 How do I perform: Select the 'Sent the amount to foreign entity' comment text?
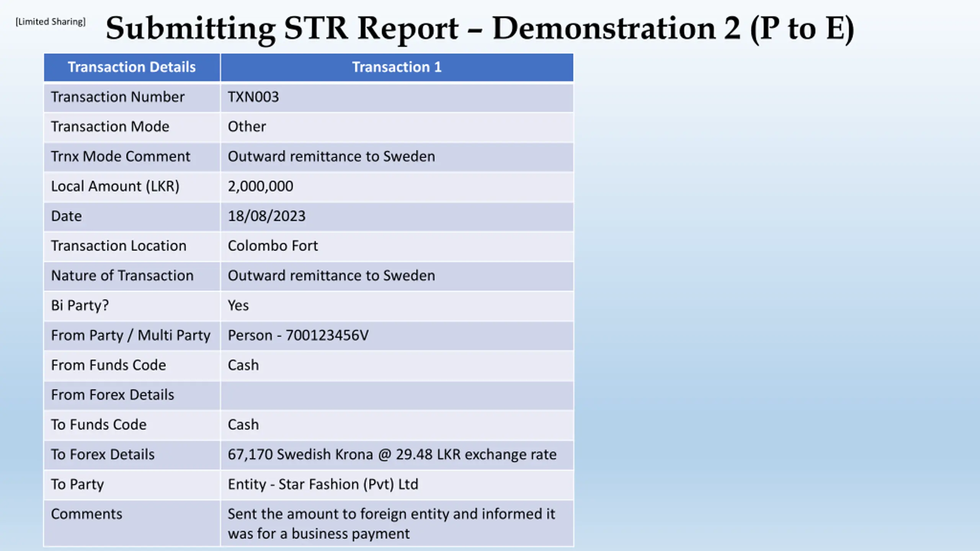click(391, 524)
